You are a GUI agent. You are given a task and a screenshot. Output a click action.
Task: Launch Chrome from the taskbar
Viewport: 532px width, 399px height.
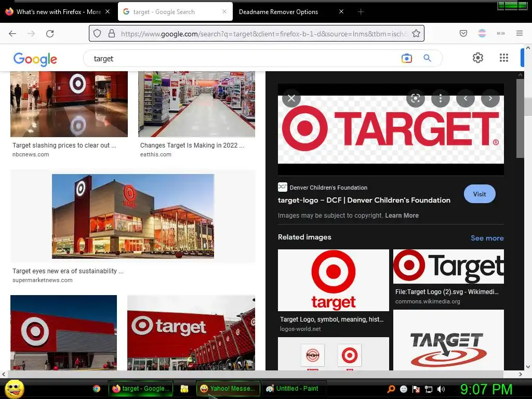[x=97, y=389]
